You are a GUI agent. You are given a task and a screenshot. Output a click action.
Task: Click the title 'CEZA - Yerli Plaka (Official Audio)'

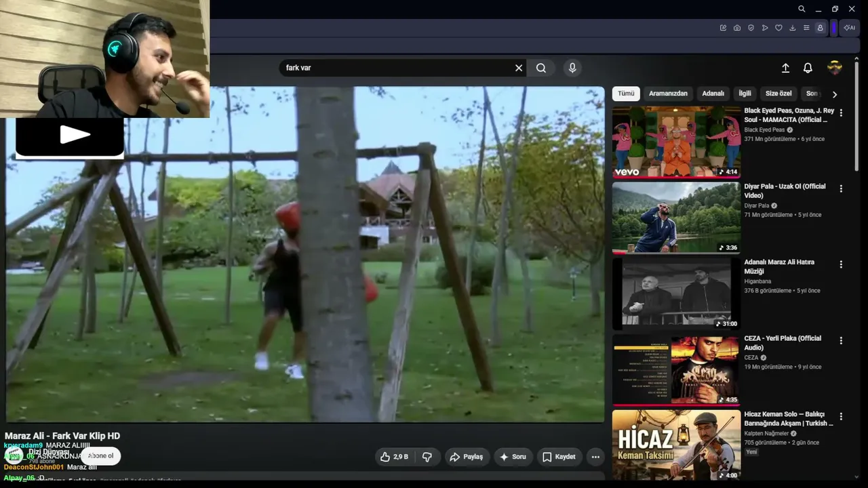pyautogui.click(x=783, y=343)
